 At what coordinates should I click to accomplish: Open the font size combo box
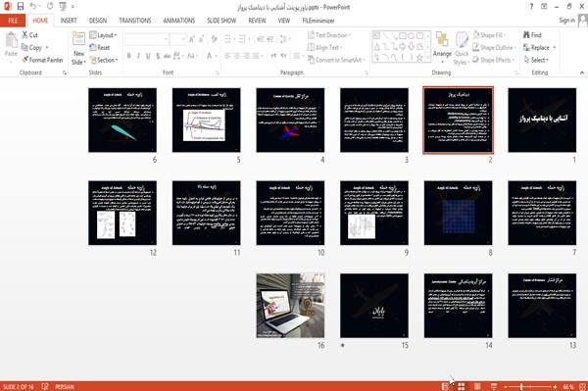pyautogui.click(x=177, y=38)
